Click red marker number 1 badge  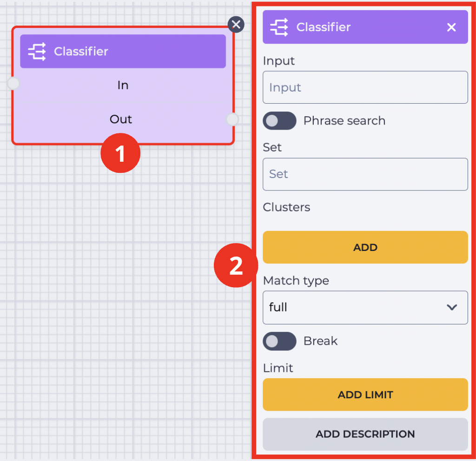120,153
